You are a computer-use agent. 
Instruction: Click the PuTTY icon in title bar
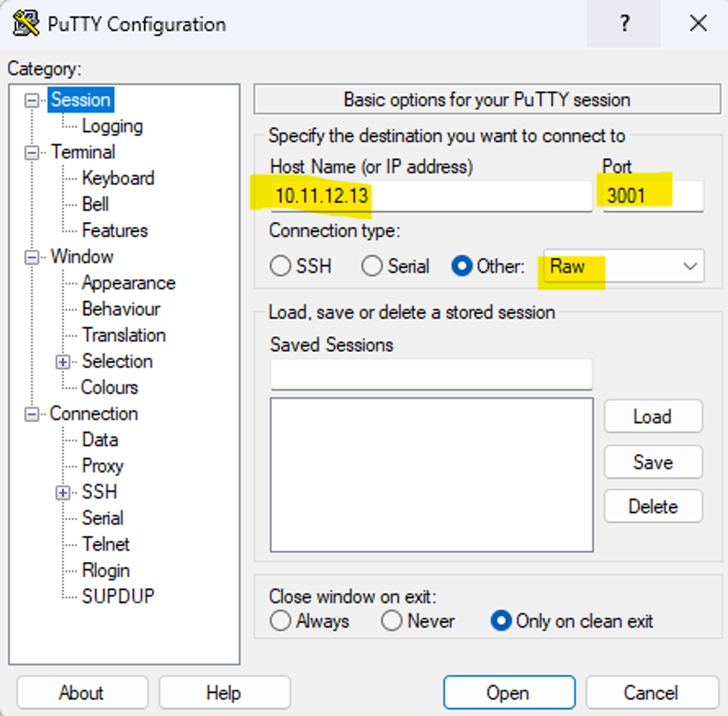[x=26, y=24]
